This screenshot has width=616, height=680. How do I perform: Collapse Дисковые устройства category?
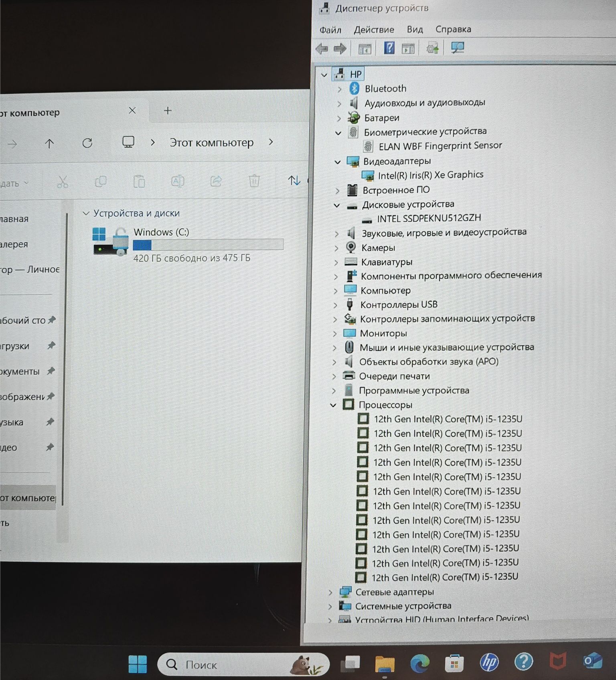point(337,205)
